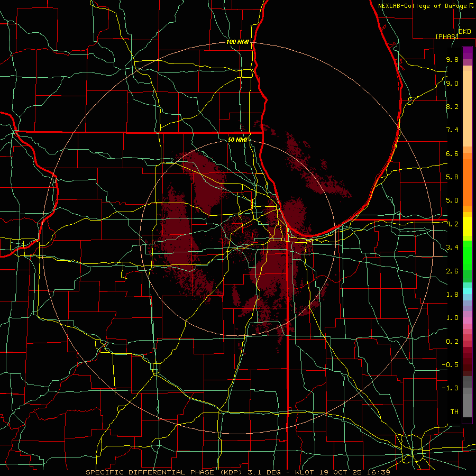Click the 50 NMI range ring label
The image size is (476, 476).
(x=237, y=140)
